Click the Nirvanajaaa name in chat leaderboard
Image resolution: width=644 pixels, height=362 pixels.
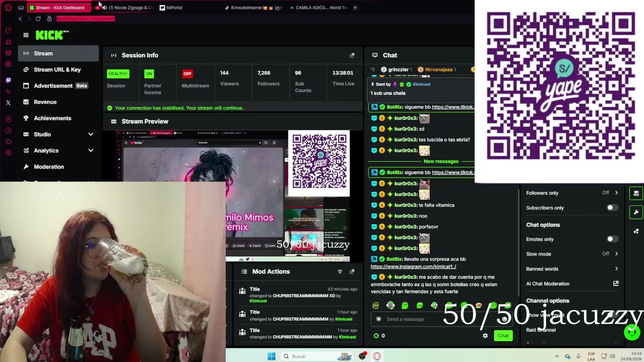(x=439, y=69)
